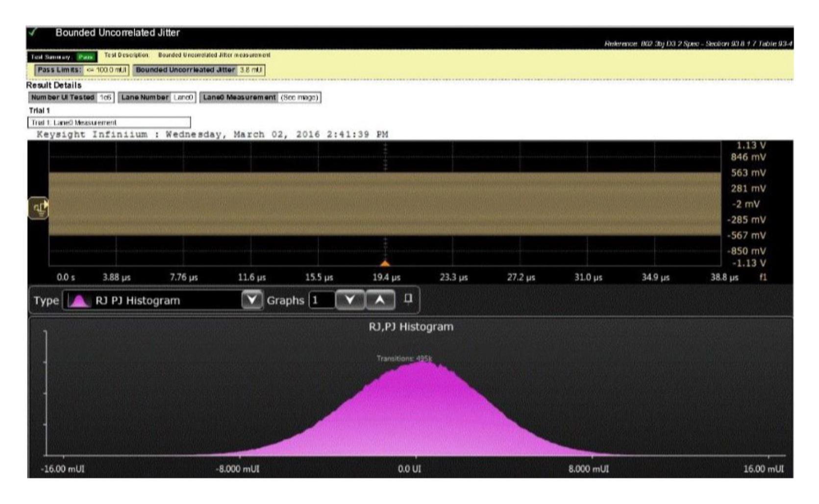Click the Test Description text

click(187, 55)
